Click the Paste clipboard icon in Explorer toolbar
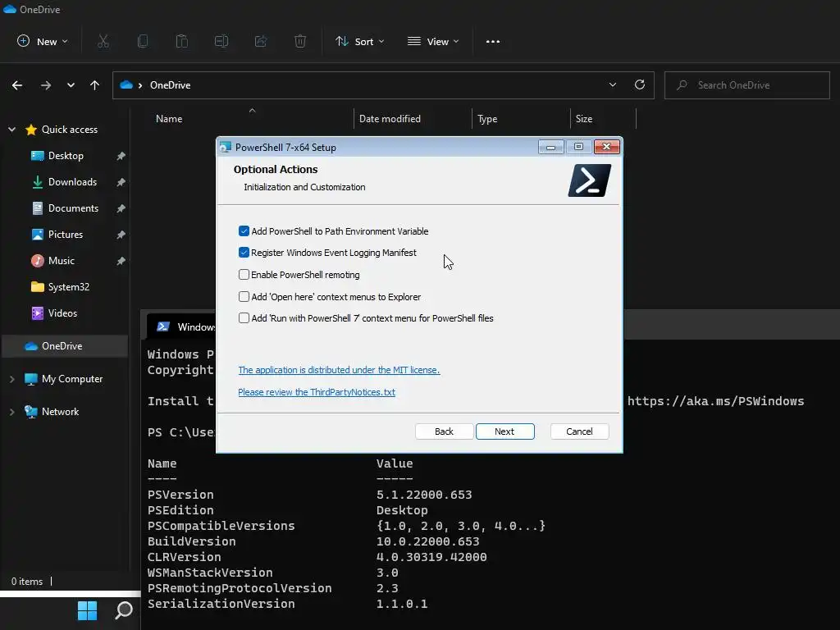840x630 pixels. [182, 41]
